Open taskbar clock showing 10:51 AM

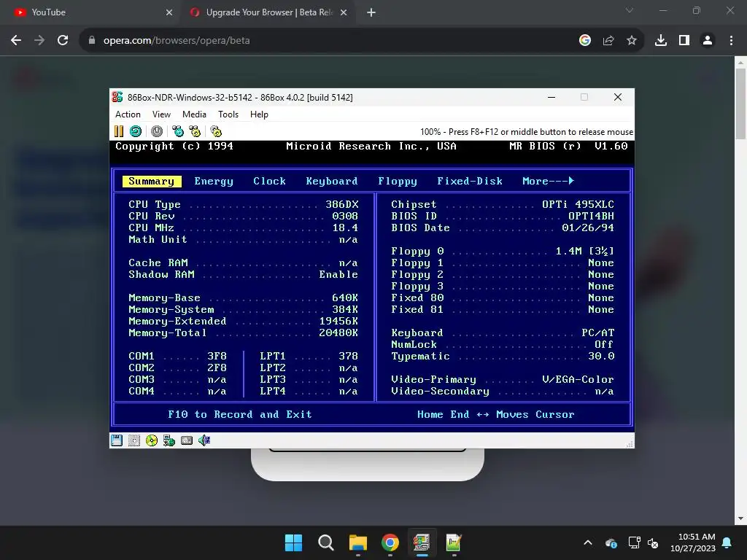(693, 542)
